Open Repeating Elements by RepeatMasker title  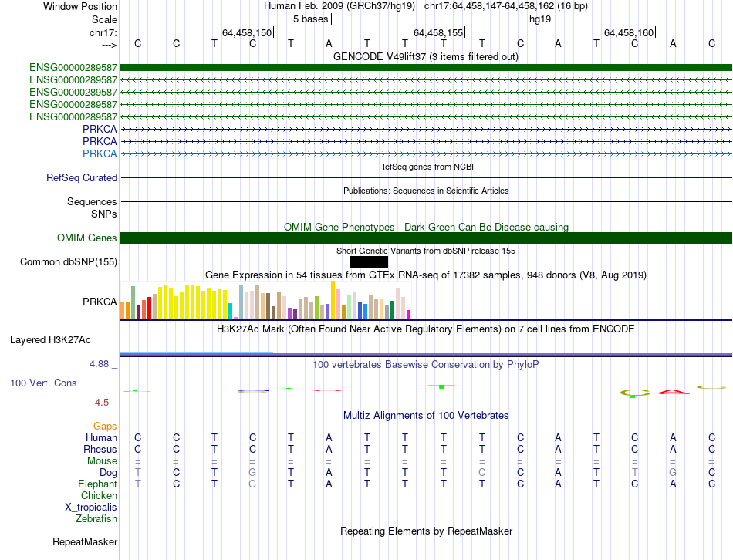tap(426, 531)
